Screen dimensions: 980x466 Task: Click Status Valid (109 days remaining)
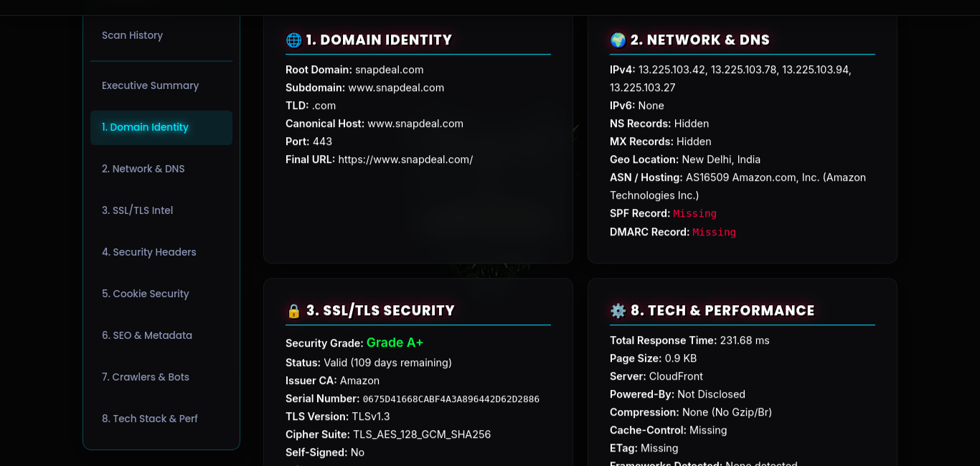click(x=387, y=363)
